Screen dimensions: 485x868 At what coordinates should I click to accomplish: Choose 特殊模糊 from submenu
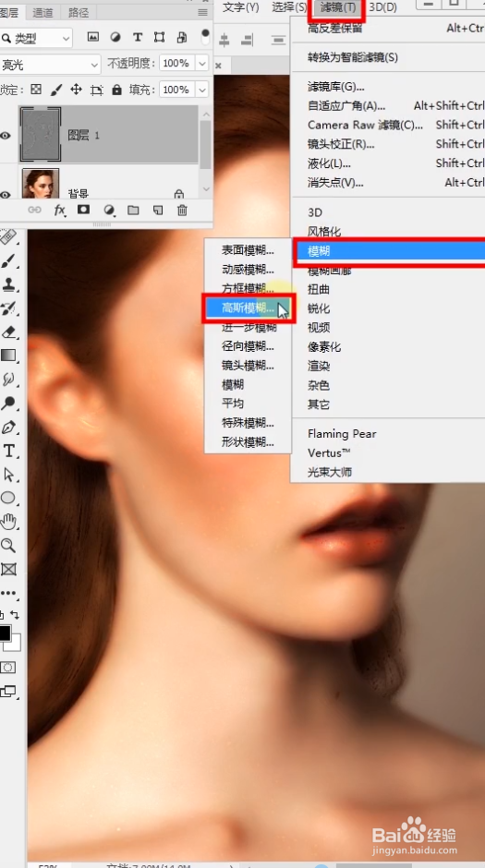[x=248, y=423]
